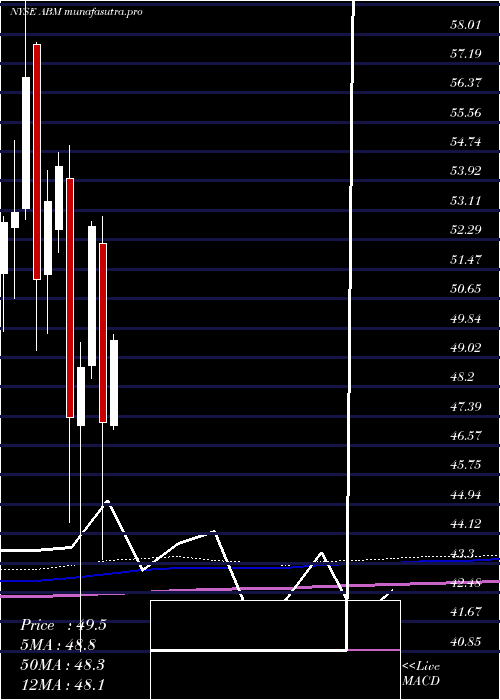Click the 44.94 price axis label
This screenshot has height=700, width=500.
click(465, 495)
